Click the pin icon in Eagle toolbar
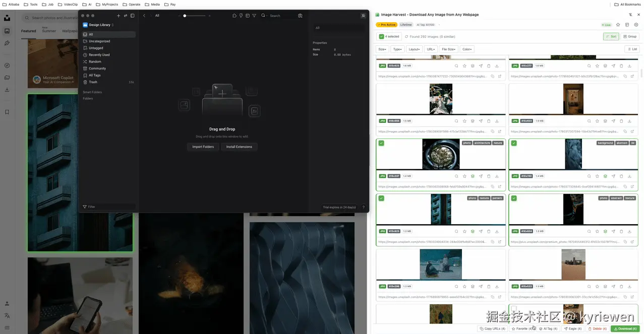Image resolution: width=644 pixels, height=334 pixels. [241, 16]
